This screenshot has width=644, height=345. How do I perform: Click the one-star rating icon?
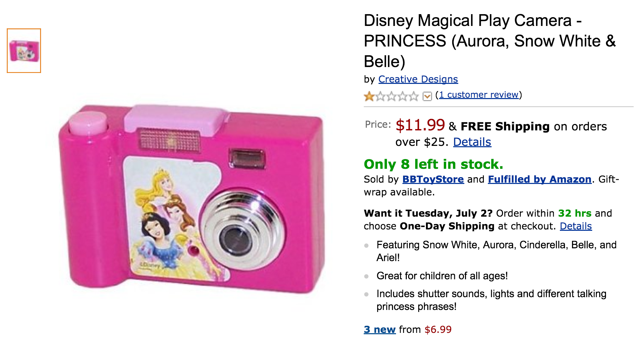point(391,96)
